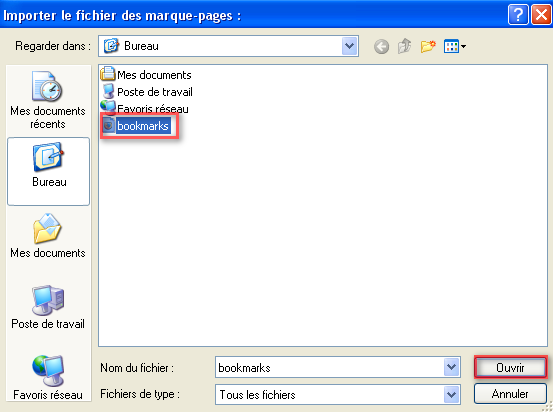This screenshot has width=553, height=412.
Task: Expand the Regarder dans dropdown
Action: pyautogui.click(x=350, y=46)
